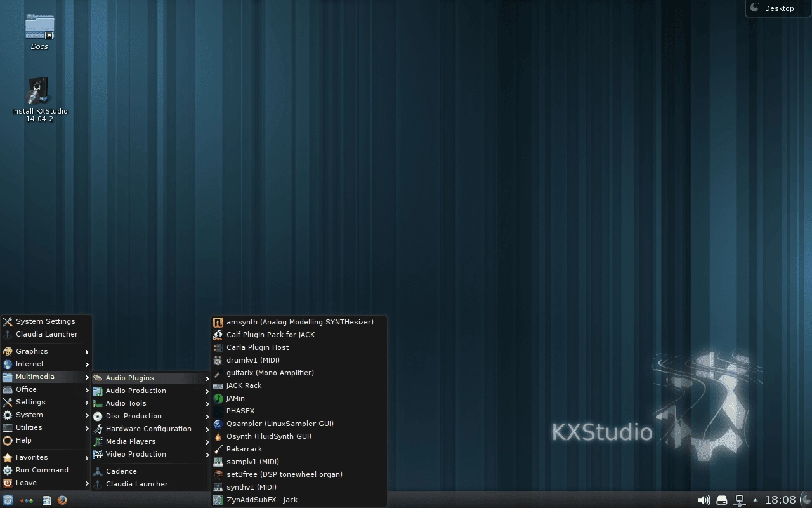Viewport: 812px width, 508px height.
Task: Open the panel toolbox at taskbar edge
Action: point(805,500)
